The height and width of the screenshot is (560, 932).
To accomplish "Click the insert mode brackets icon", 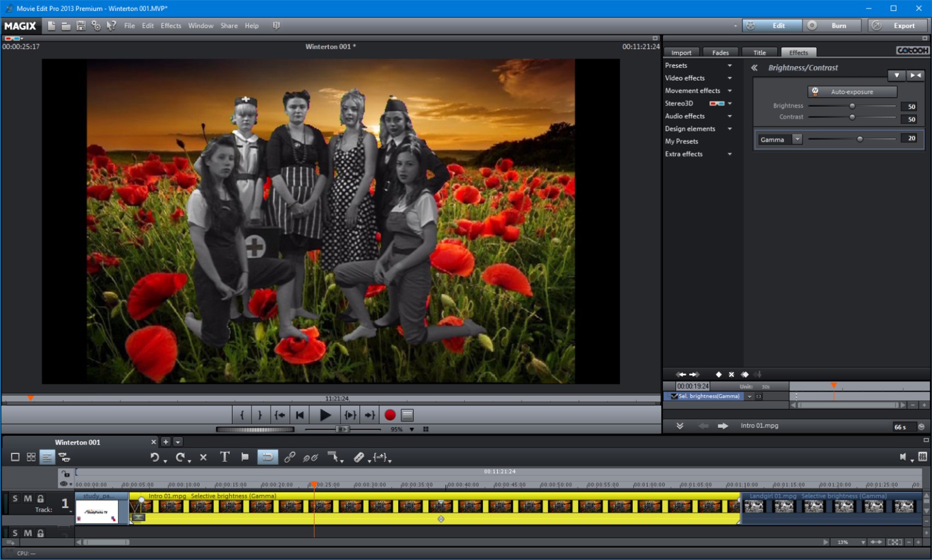I will click(x=380, y=457).
